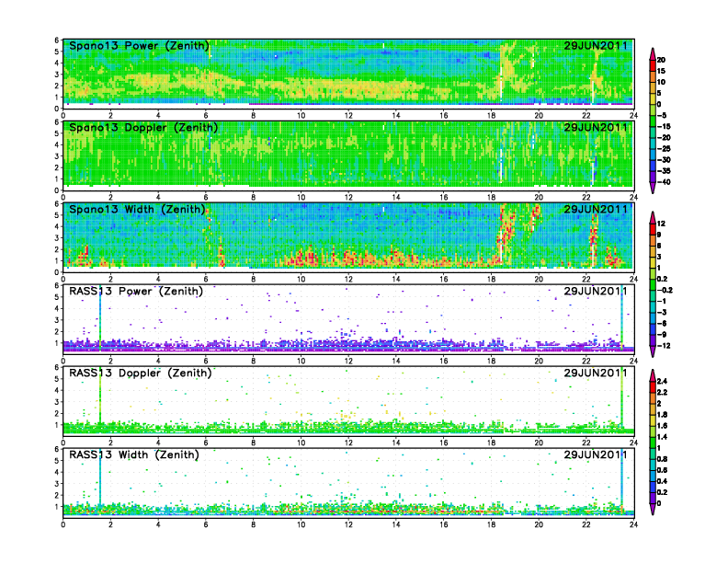The width and height of the screenshot is (728, 563).
Task: Click the "Spano13 Power (Zenith)" panel title
Action: tap(139, 46)
